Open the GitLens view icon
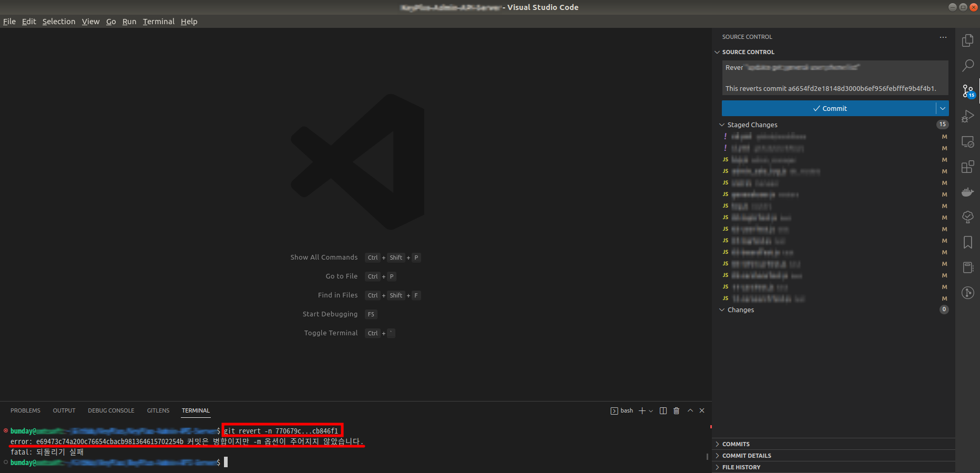 click(x=967, y=293)
